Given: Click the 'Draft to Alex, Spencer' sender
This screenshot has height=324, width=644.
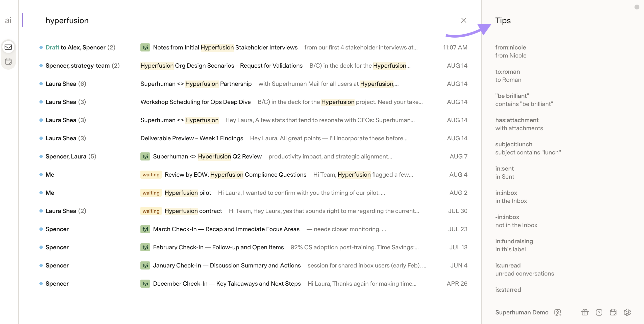Looking at the screenshot, I should coord(80,47).
